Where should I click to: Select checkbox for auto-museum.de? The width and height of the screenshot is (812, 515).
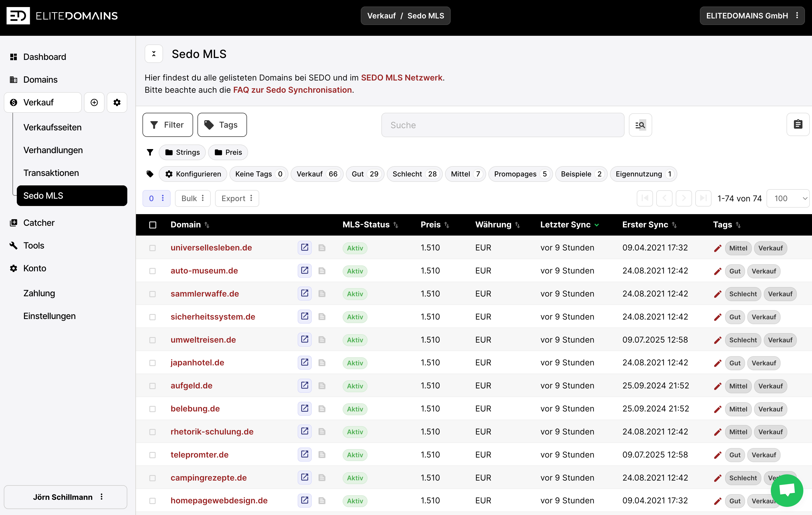pyautogui.click(x=152, y=271)
